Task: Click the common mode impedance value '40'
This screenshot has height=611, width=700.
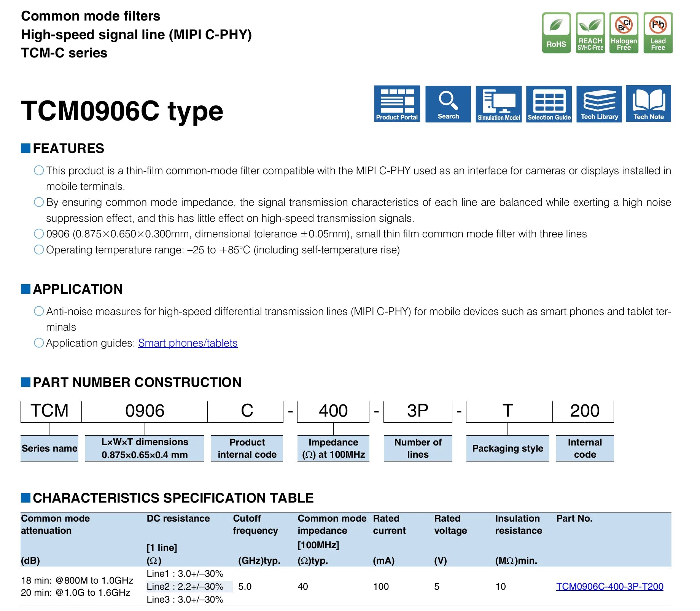Action: (x=303, y=586)
